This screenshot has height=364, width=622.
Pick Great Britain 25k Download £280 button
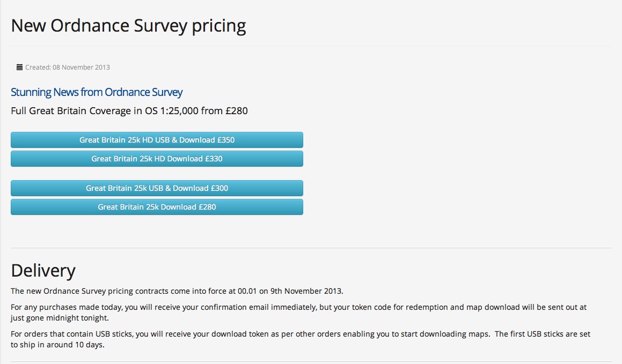tap(157, 207)
